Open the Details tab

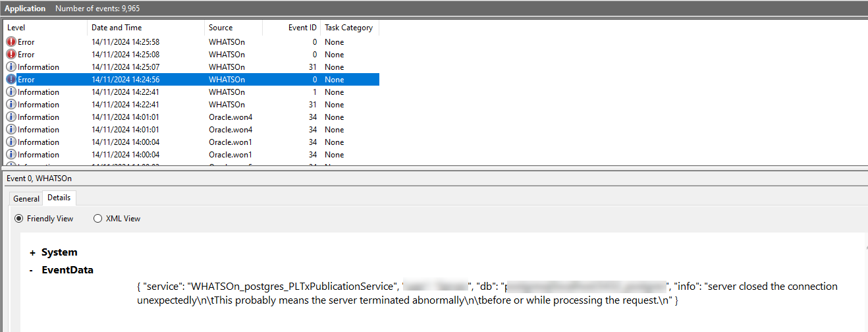coord(59,198)
